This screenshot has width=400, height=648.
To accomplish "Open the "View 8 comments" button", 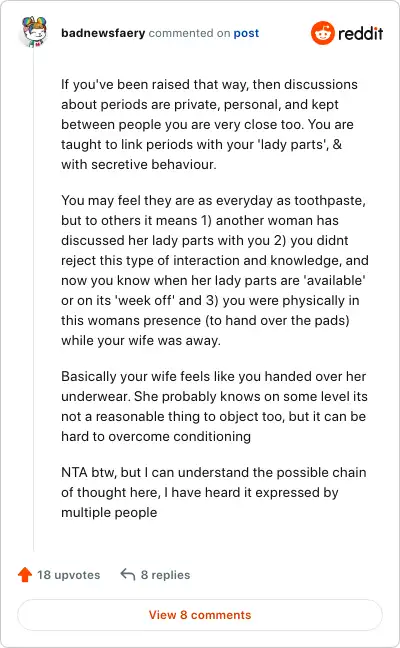I will pyautogui.click(x=200, y=615).
